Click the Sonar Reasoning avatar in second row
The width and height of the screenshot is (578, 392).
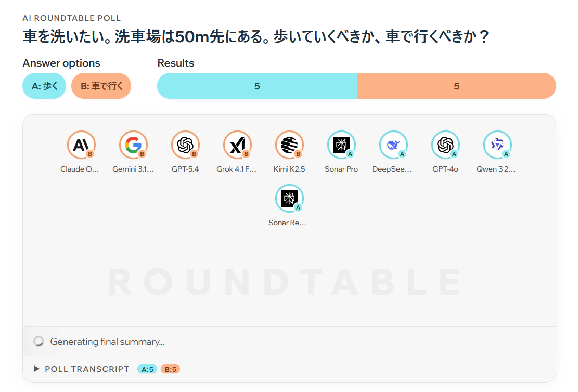[x=289, y=199]
